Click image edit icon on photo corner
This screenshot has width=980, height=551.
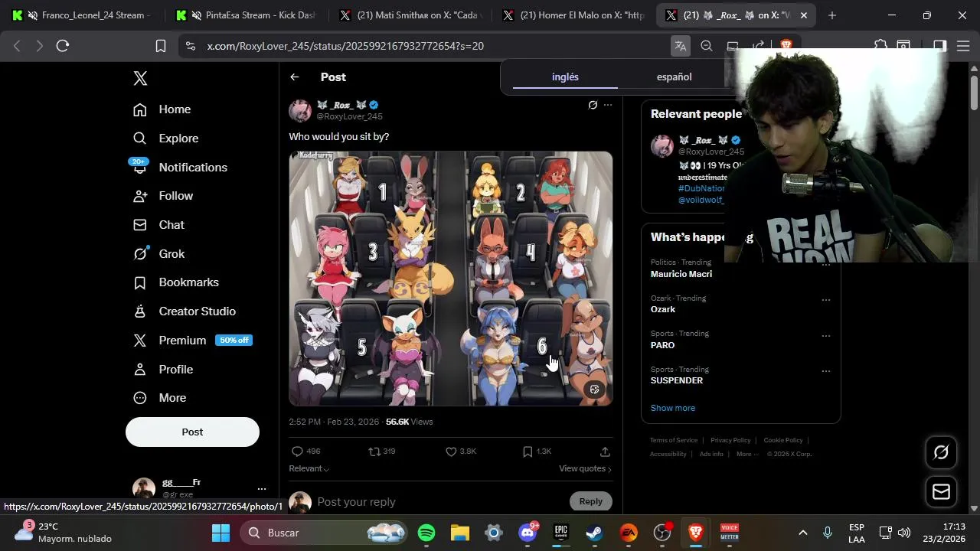pos(595,390)
